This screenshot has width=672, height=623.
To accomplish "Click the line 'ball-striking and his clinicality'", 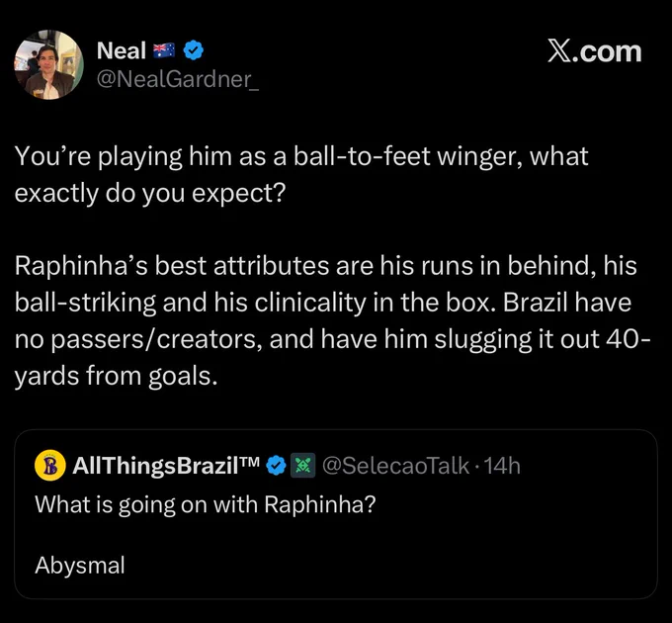I will point(323,303).
